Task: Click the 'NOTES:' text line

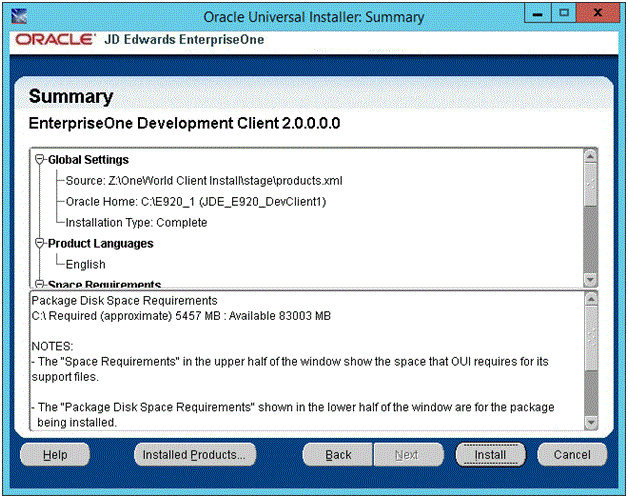Action: click(x=52, y=346)
